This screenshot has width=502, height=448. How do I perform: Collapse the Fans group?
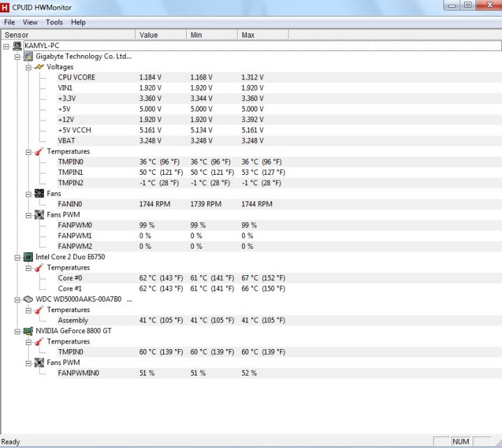click(28, 194)
